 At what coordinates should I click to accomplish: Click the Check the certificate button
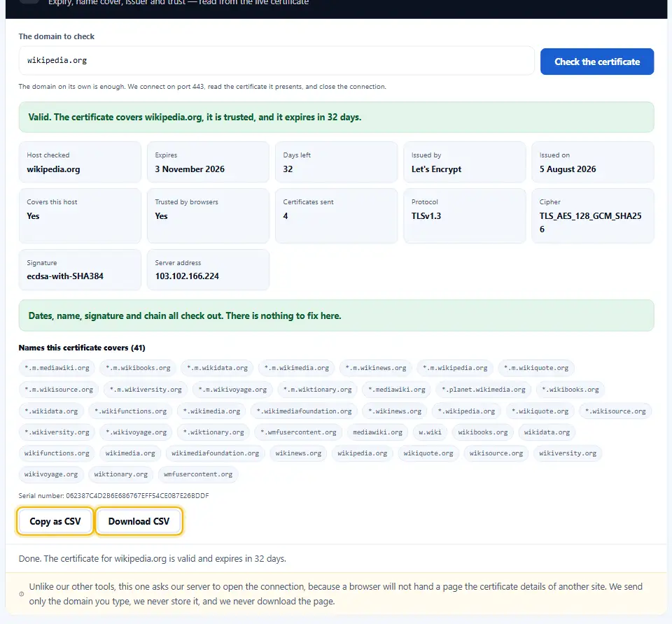[x=596, y=62]
